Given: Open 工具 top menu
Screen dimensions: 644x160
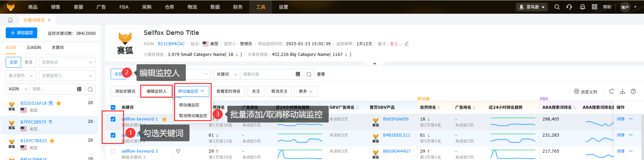Looking at the screenshot, I should point(261,7).
